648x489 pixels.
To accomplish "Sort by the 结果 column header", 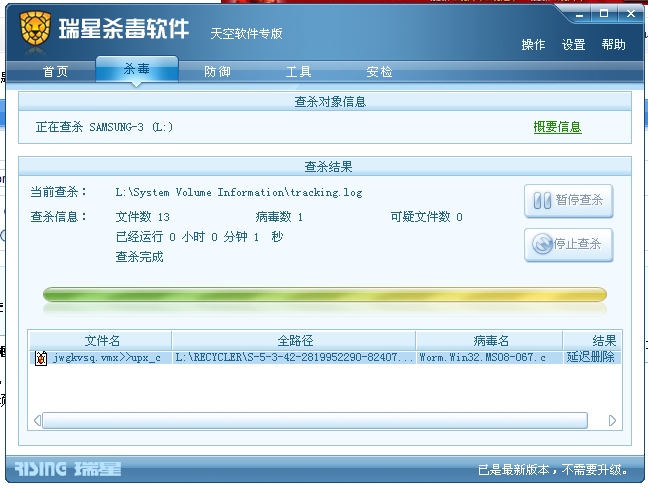I will pyautogui.click(x=592, y=341).
